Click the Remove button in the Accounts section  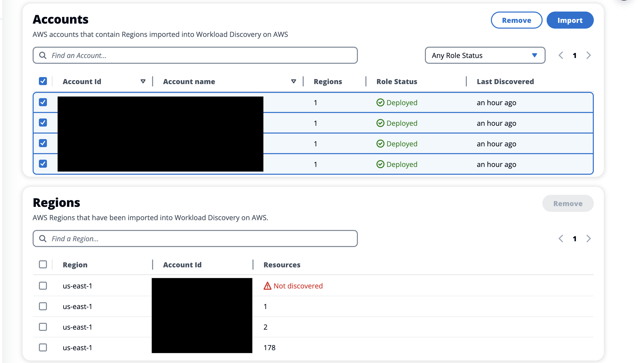516,20
